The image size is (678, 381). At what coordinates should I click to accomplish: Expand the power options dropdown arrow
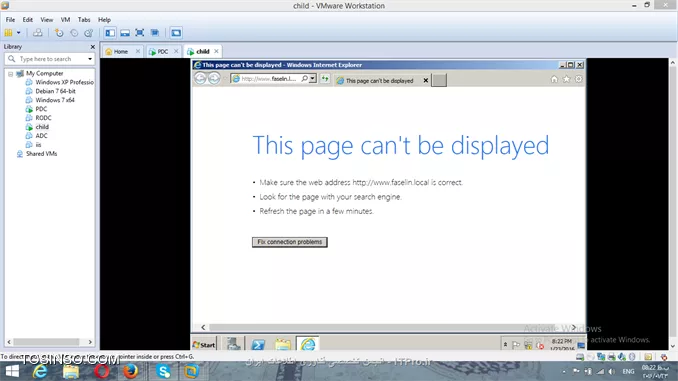(x=19, y=33)
